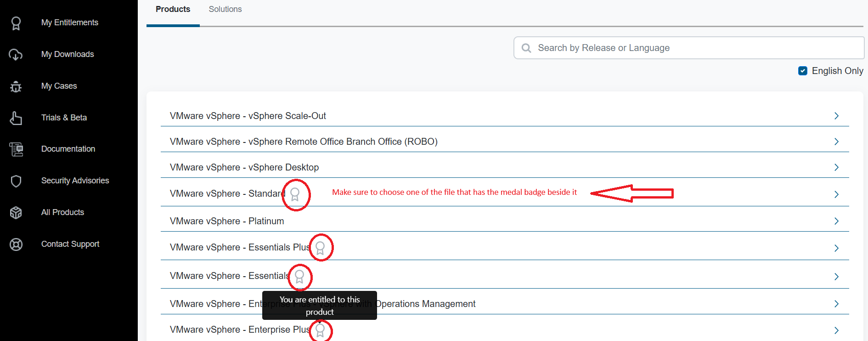Image resolution: width=868 pixels, height=341 pixels.
Task: Click the Trials & Beta hand icon
Action: (16, 118)
